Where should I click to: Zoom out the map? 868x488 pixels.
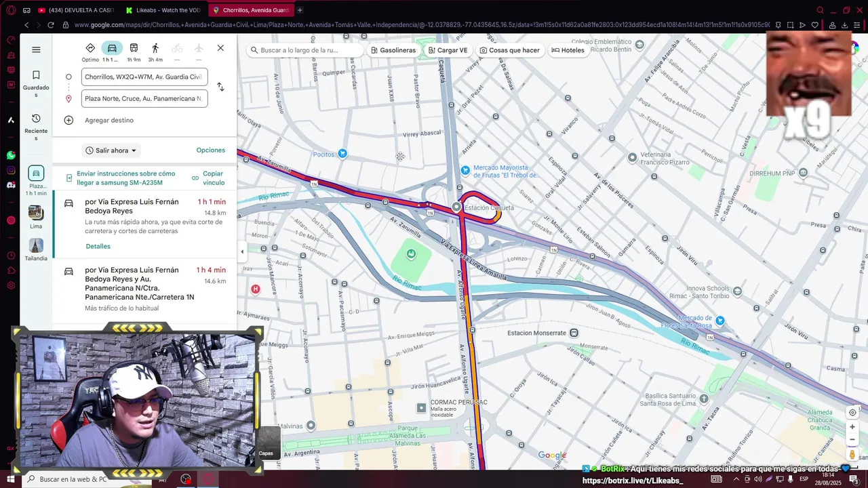pyautogui.click(x=852, y=439)
